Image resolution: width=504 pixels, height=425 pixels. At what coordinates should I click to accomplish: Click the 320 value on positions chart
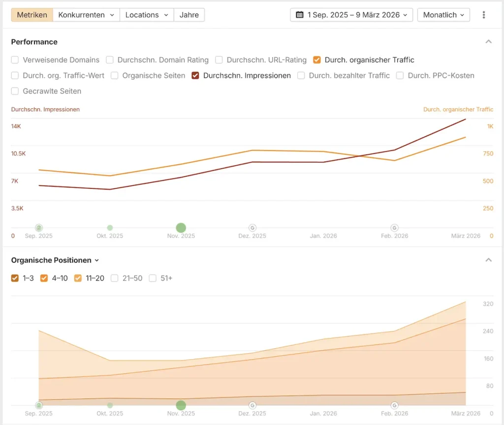488,304
